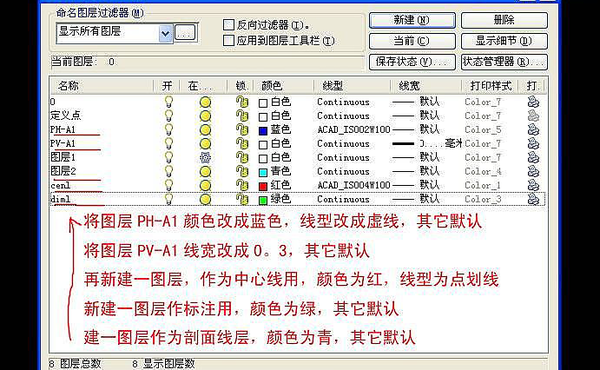Screen dimensions: 600x370
Task: Select Color_4 plot style of 图层2
Action: [x=483, y=171]
